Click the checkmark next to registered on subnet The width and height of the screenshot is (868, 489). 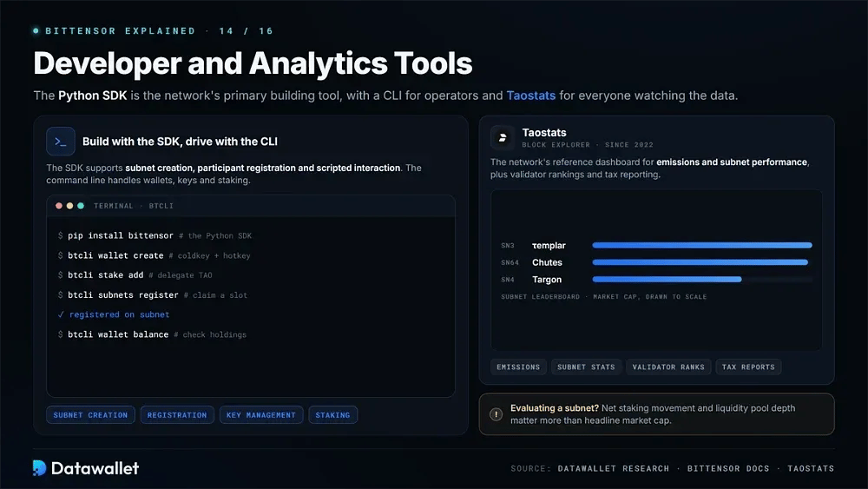point(61,314)
